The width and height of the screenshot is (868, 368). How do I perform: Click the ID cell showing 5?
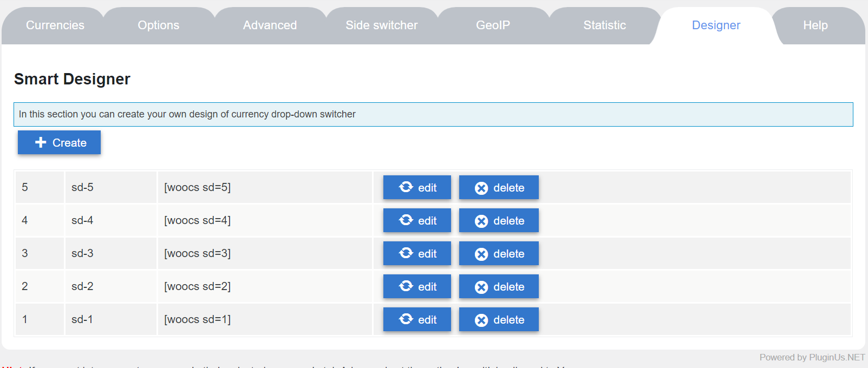click(40, 187)
